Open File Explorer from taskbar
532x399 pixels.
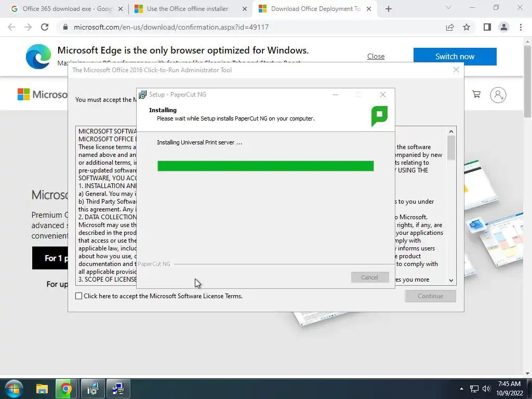tap(42, 389)
